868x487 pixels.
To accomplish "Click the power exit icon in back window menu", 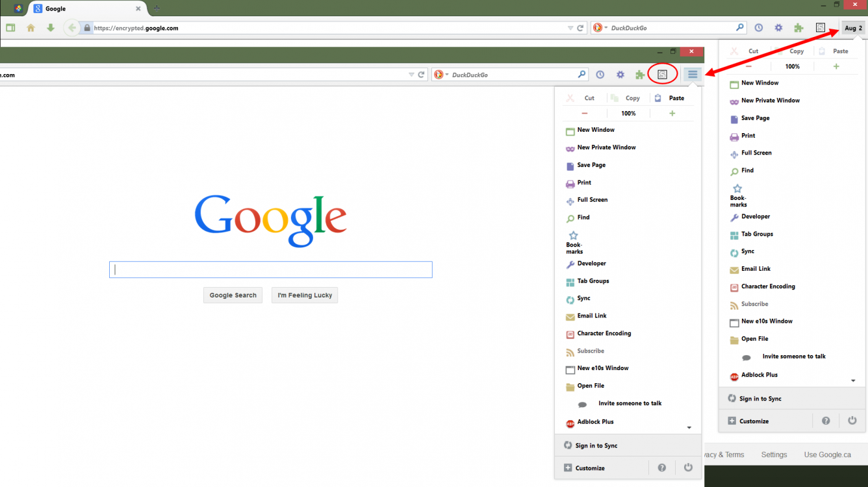I will pos(852,421).
